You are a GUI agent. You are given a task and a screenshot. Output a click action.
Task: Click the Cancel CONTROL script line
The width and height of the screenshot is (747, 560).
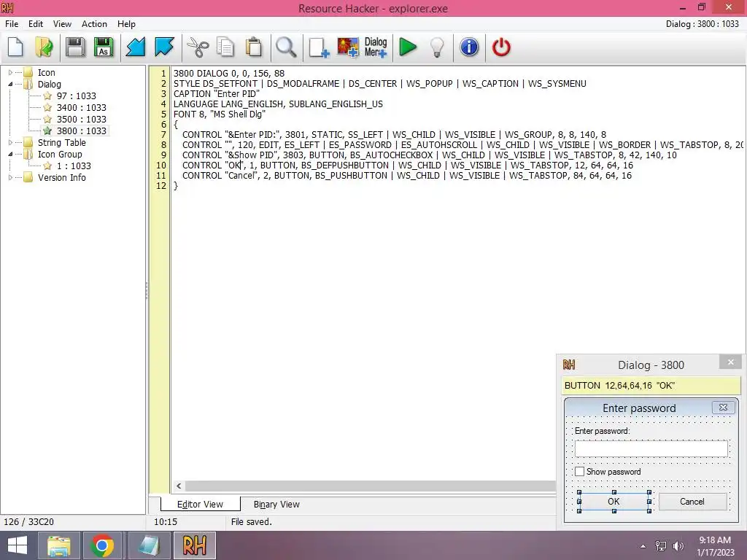point(407,176)
